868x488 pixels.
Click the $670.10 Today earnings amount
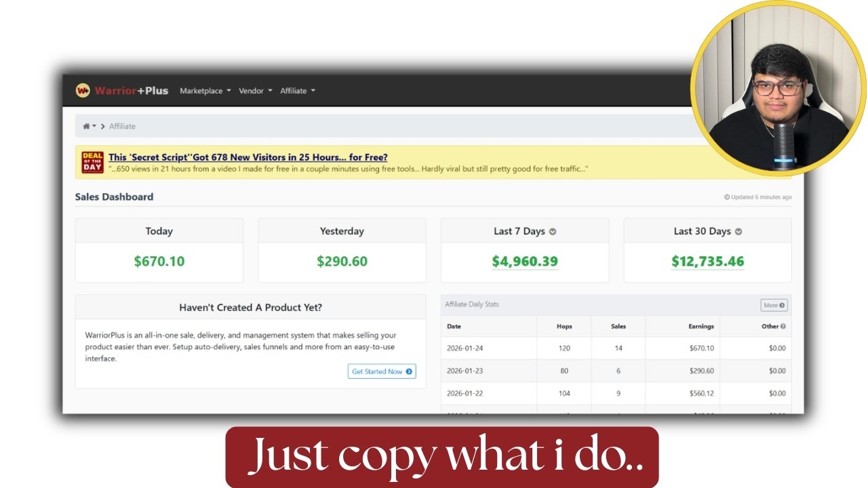tap(159, 262)
